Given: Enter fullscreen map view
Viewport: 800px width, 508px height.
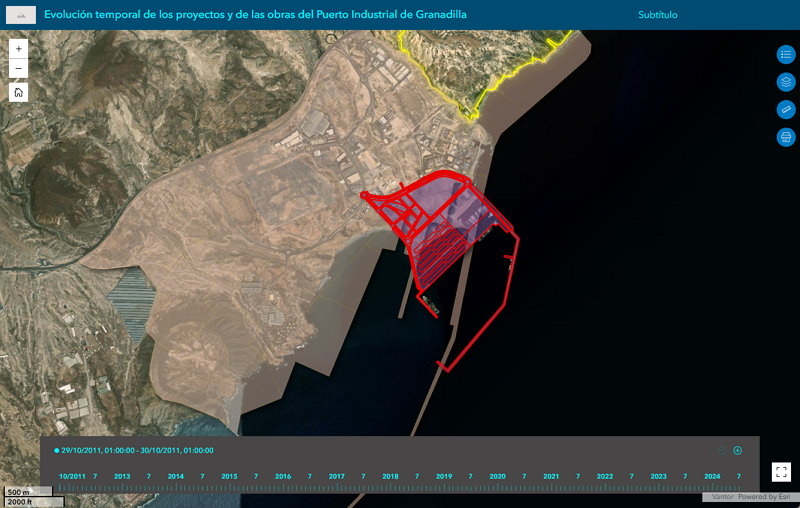Looking at the screenshot, I should (781, 472).
